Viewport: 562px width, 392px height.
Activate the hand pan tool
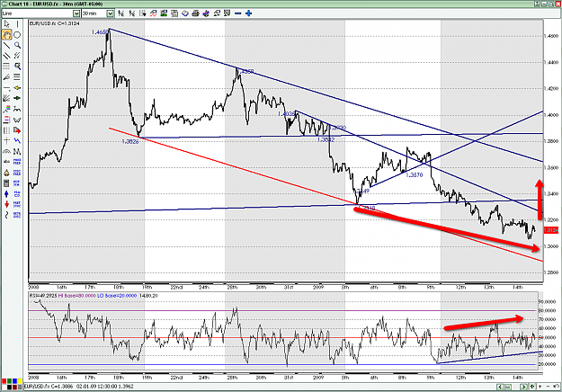tap(6, 35)
